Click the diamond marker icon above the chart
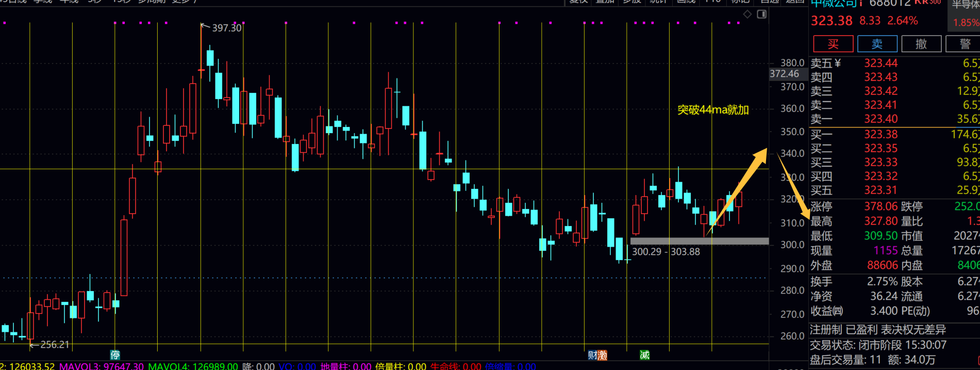 (747, 14)
